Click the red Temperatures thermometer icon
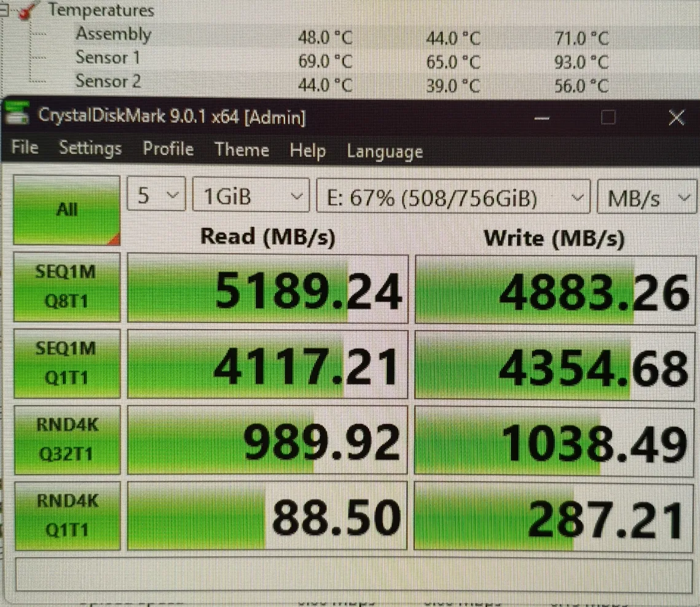700x607 pixels. tap(25, 10)
